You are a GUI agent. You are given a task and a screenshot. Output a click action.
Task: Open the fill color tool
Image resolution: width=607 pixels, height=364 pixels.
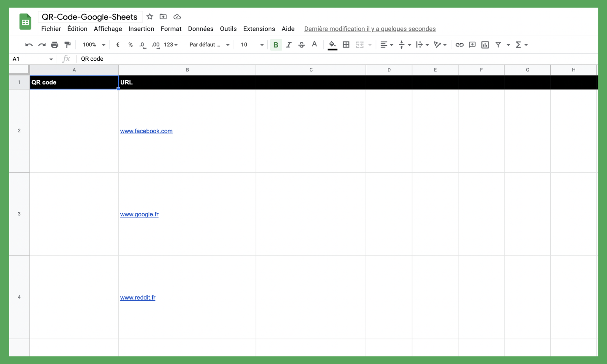(x=332, y=45)
